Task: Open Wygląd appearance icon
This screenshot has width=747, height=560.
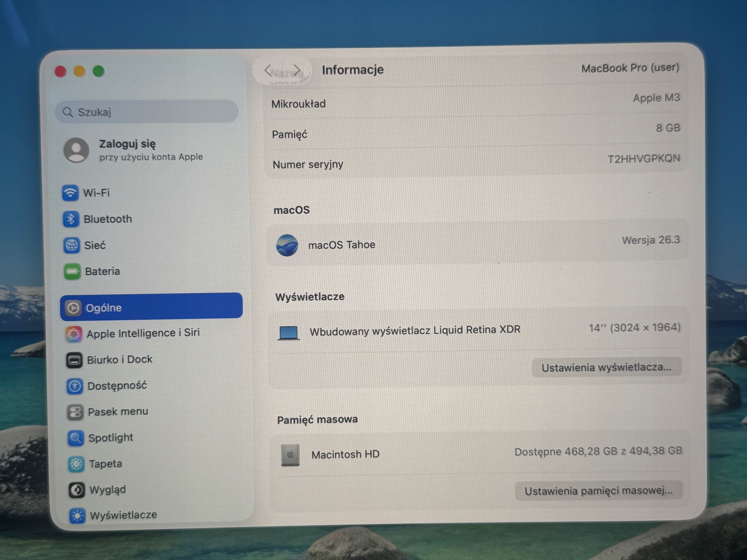Action: coord(77,490)
